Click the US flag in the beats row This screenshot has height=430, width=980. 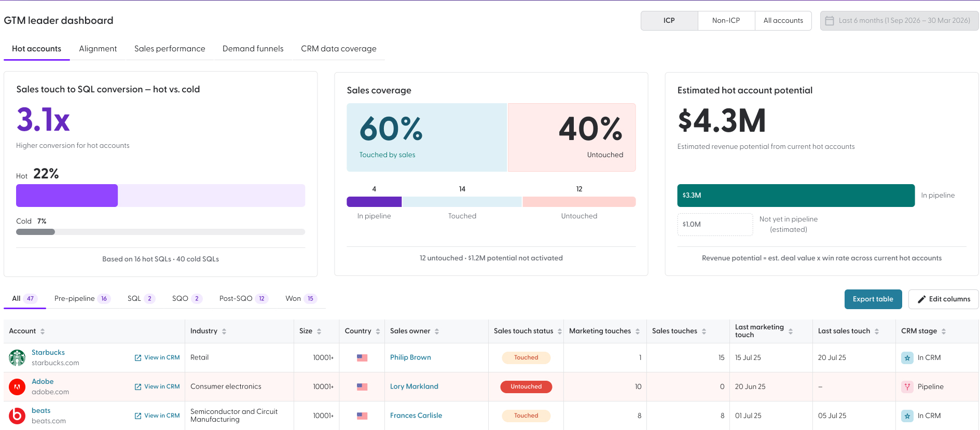click(362, 416)
